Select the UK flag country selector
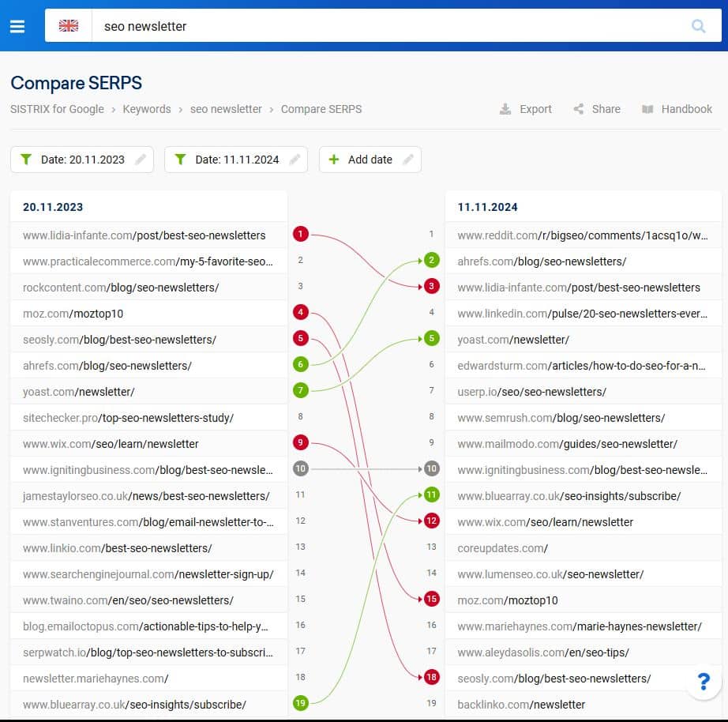The height and width of the screenshot is (722, 728). [69, 25]
